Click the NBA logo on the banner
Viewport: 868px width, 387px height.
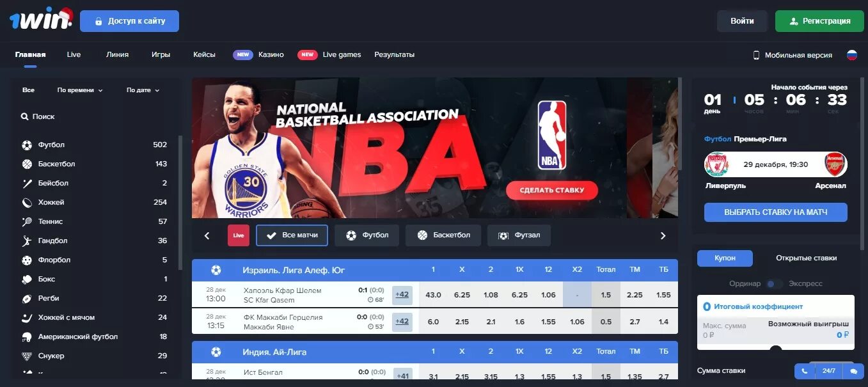(x=551, y=135)
